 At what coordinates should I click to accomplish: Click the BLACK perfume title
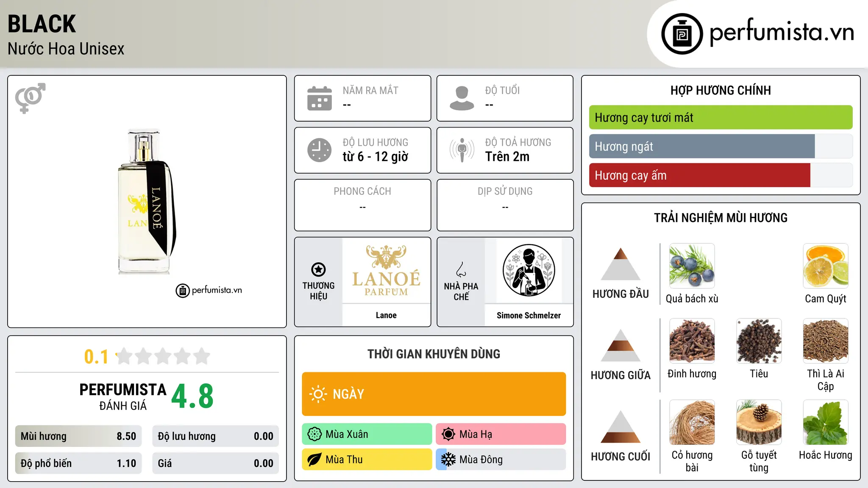(x=42, y=24)
